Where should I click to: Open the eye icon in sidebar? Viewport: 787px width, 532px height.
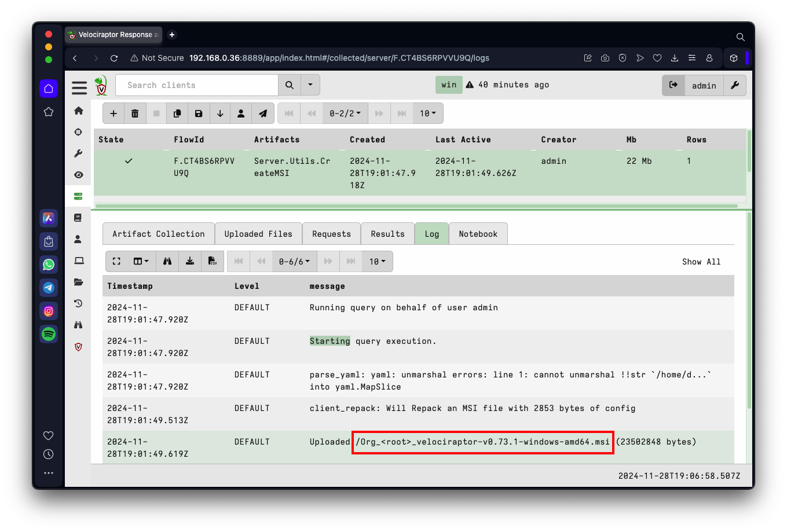click(79, 175)
